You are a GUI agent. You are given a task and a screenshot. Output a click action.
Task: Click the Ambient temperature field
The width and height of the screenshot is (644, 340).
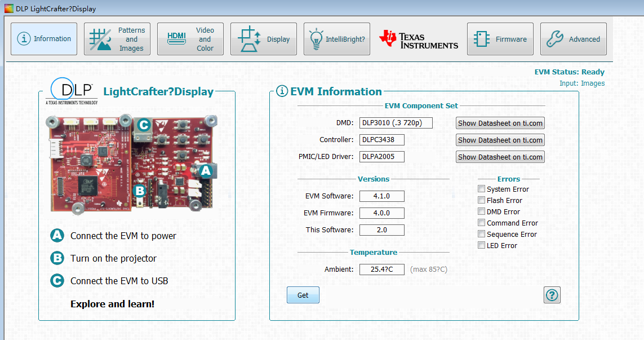pyautogui.click(x=382, y=270)
